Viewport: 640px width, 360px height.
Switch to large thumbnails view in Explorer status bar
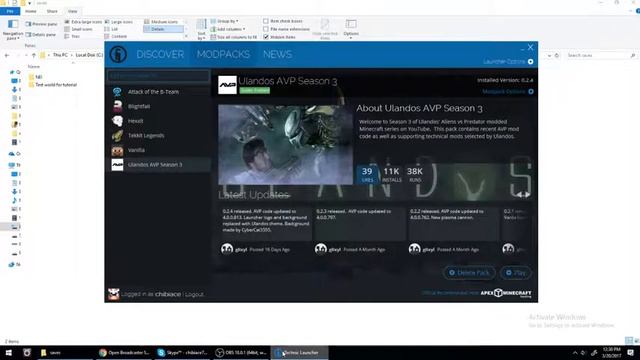tap(636, 340)
